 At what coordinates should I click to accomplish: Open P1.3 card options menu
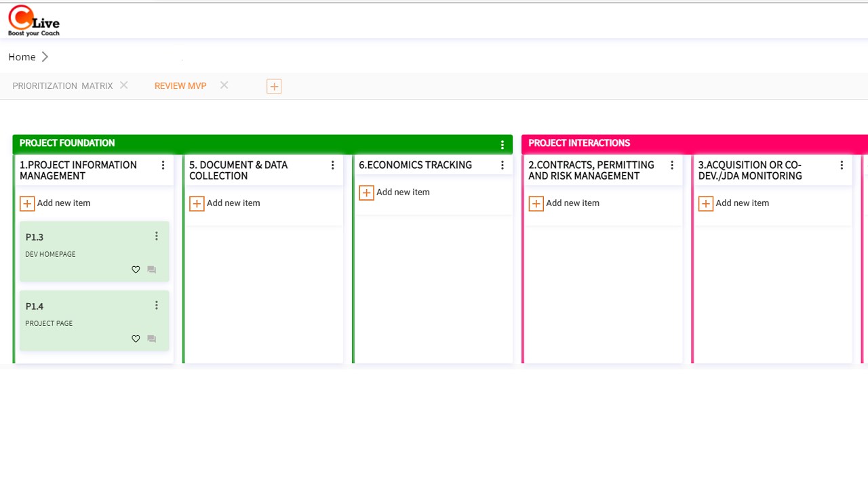[x=156, y=236]
